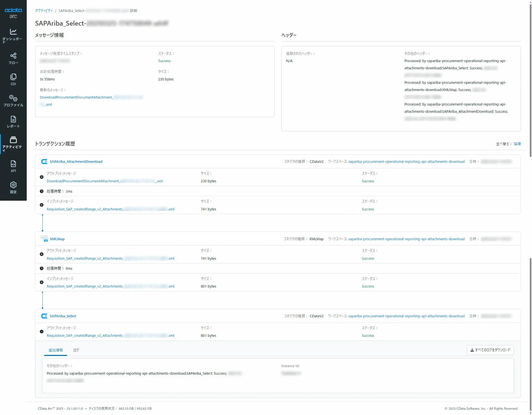Toggle sort order 降順 link

click(x=517, y=144)
